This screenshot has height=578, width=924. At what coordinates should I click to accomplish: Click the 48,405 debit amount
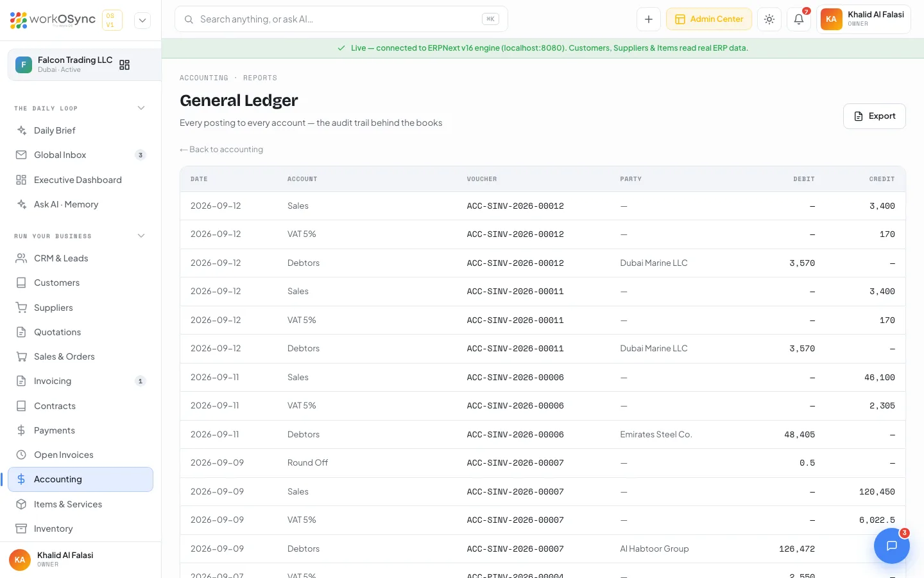point(800,435)
